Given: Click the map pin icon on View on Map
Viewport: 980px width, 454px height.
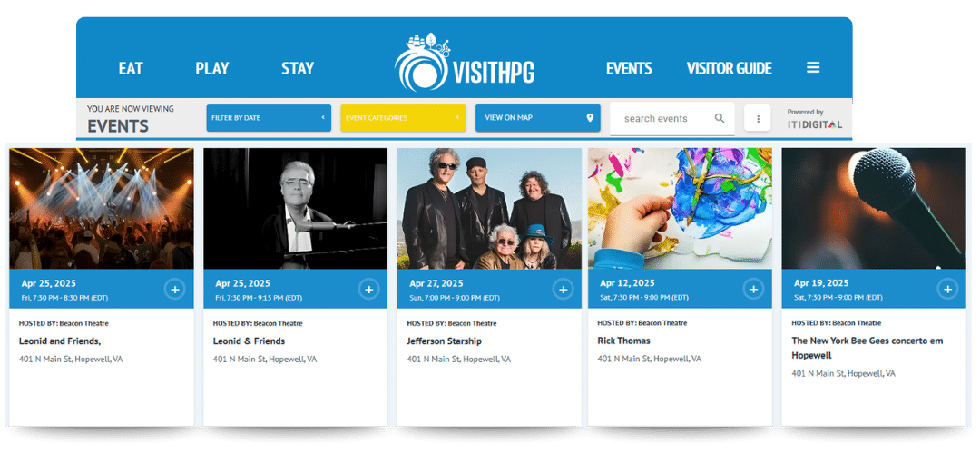Looking at the screenshot, I should 590,117.
